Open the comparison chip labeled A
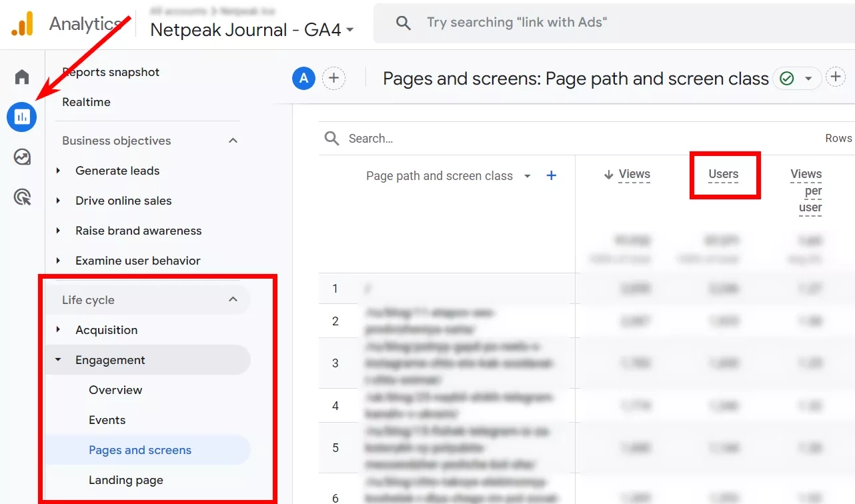The width and height of the screenshot is (855, 504). pos(303,78)
